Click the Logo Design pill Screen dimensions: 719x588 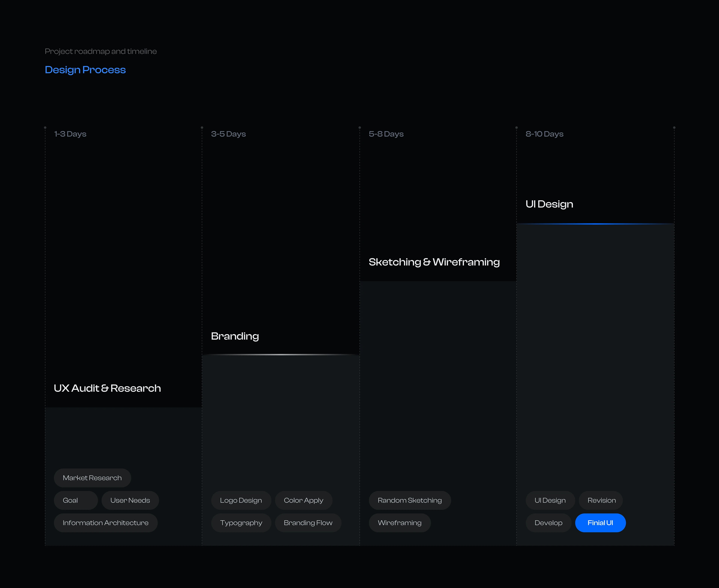click(x=241, y=500)
